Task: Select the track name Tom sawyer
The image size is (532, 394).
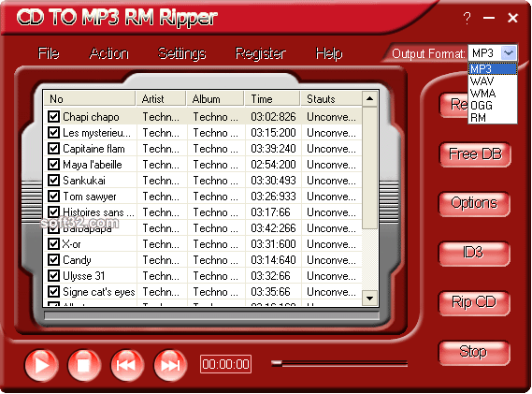Action: click(90, 197)
